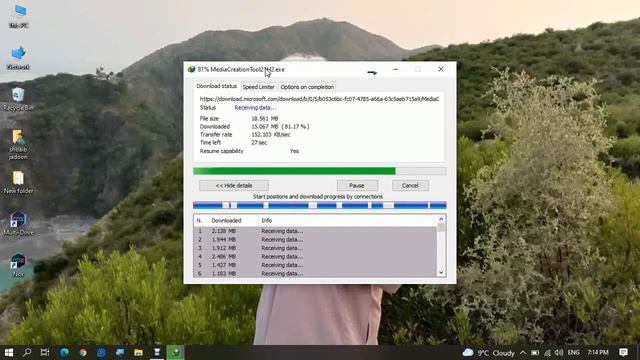Open the This PC desktop icon
Viewport: 640px width, 360px height.
(19, 16)
